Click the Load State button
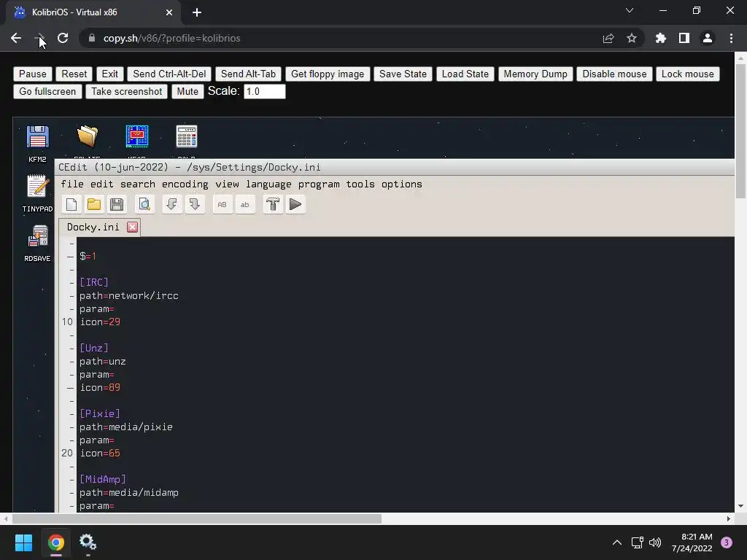This screenshot has width=747, height=560. click(465, 74)
